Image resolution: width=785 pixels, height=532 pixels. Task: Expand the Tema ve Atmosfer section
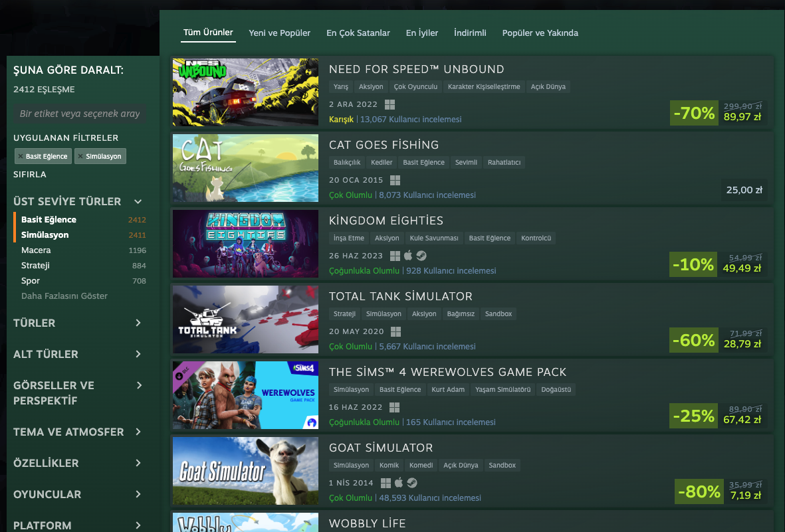point(138,432)
